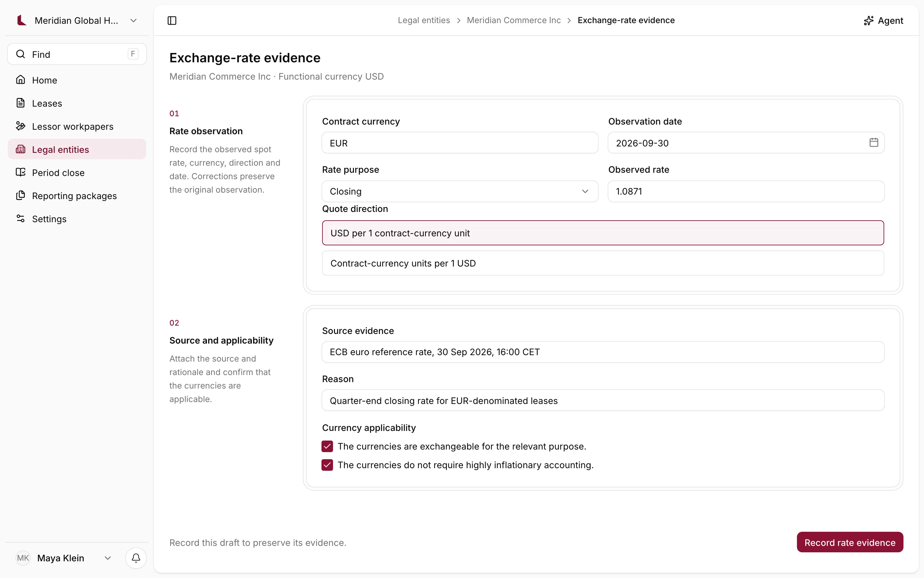Go to Leases in sidebar
This screenshot has width=924, height=578.
[x=77, y=103]
